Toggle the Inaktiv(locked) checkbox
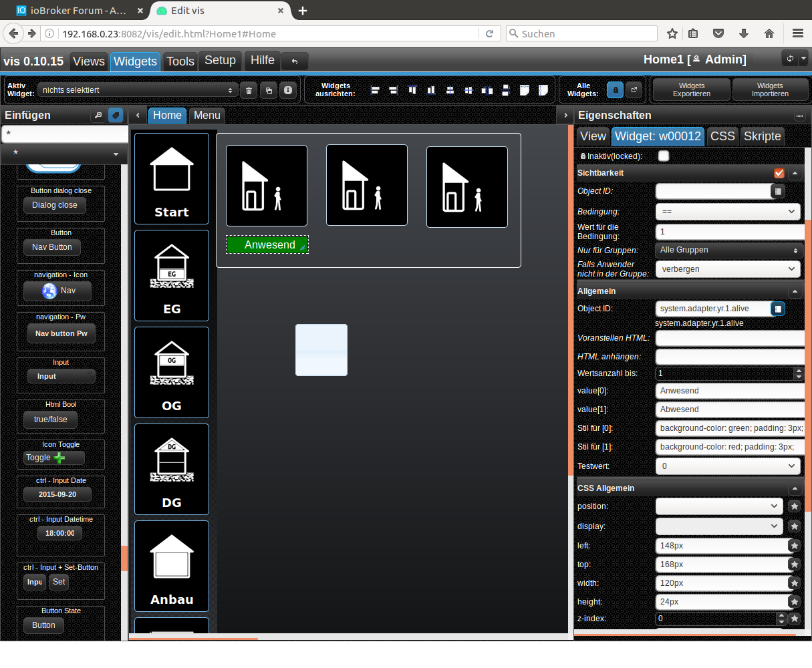The image size is (812, 668). (x=664, y=156)
